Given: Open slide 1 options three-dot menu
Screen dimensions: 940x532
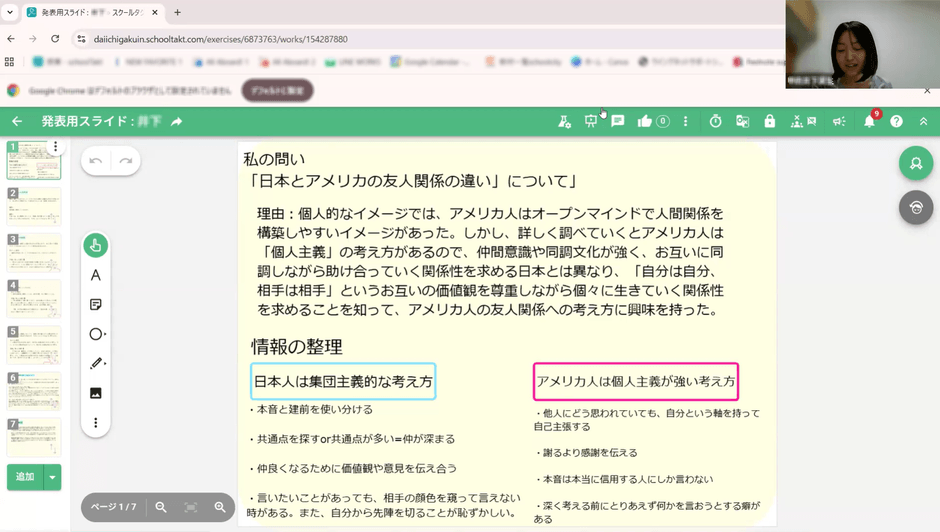Looking at the screenshot, I should point(55,146).
